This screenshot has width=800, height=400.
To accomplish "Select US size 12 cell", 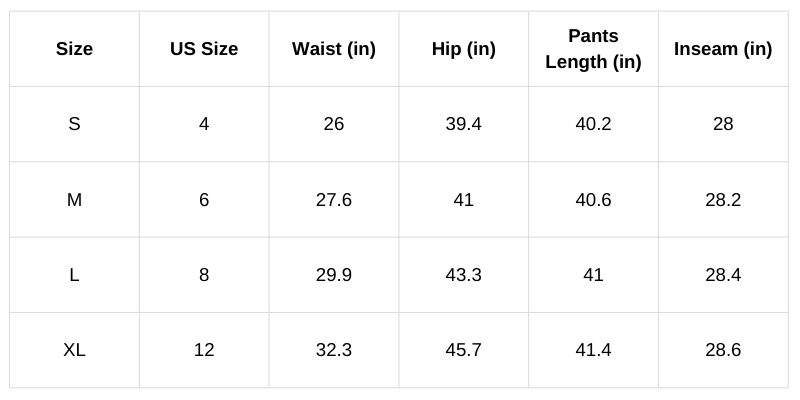I will pos(204,350).
